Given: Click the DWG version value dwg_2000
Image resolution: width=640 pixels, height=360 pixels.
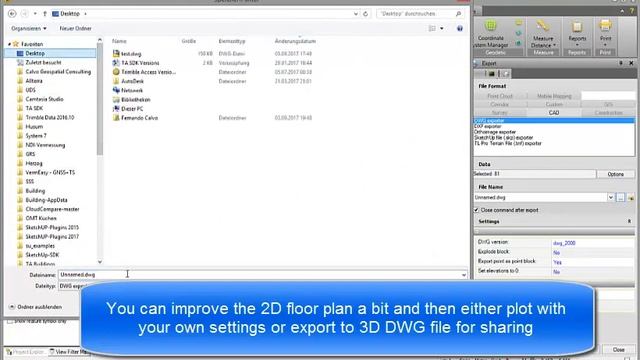Looking at the screenshot, I should pyautogui.click(x=564, y=243).
